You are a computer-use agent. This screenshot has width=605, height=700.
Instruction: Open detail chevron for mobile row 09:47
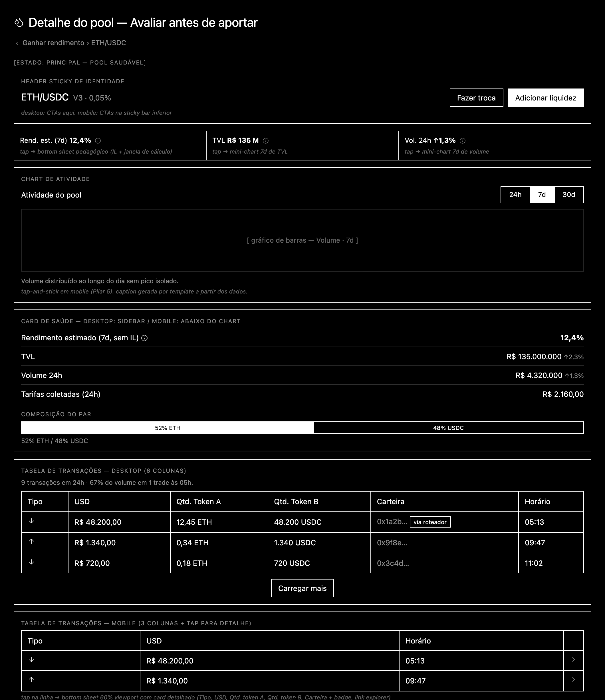[573, 679]
